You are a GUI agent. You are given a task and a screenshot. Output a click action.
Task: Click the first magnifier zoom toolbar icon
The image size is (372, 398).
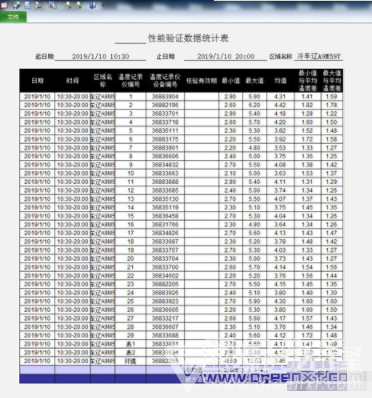68,5
